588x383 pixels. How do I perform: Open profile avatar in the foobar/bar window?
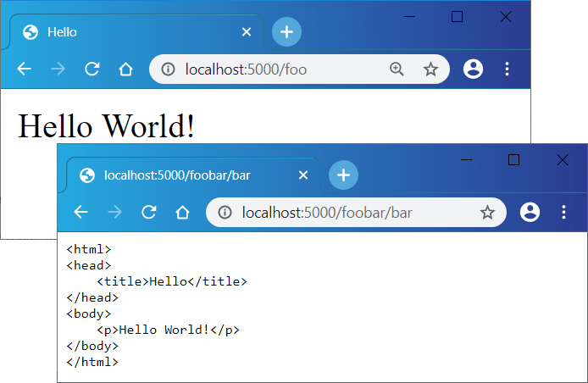530,213
